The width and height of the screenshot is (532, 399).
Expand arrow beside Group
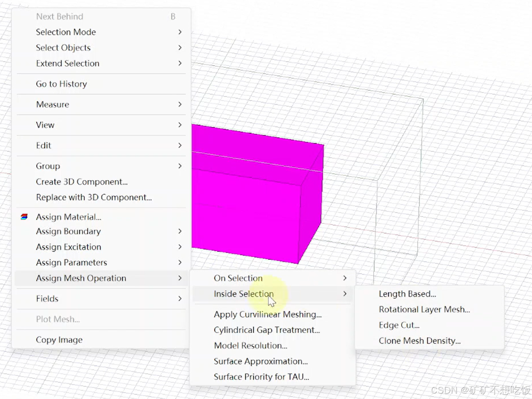pos(180,166)
